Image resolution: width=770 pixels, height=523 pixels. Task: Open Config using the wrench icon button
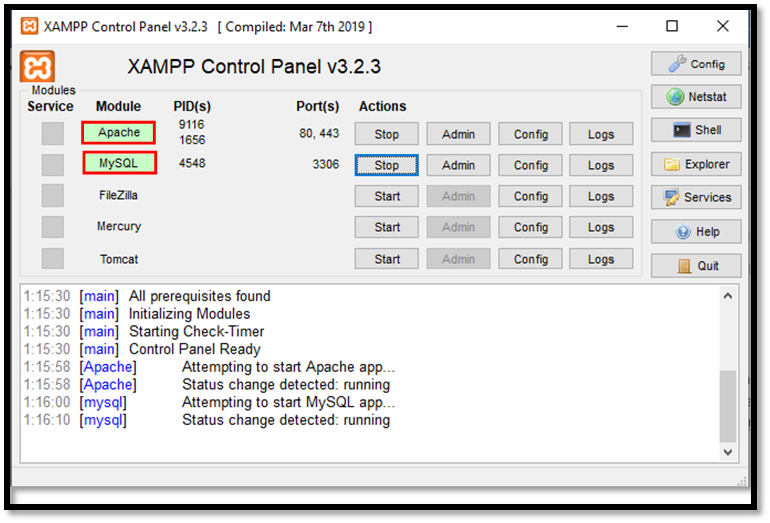[696, 64]
